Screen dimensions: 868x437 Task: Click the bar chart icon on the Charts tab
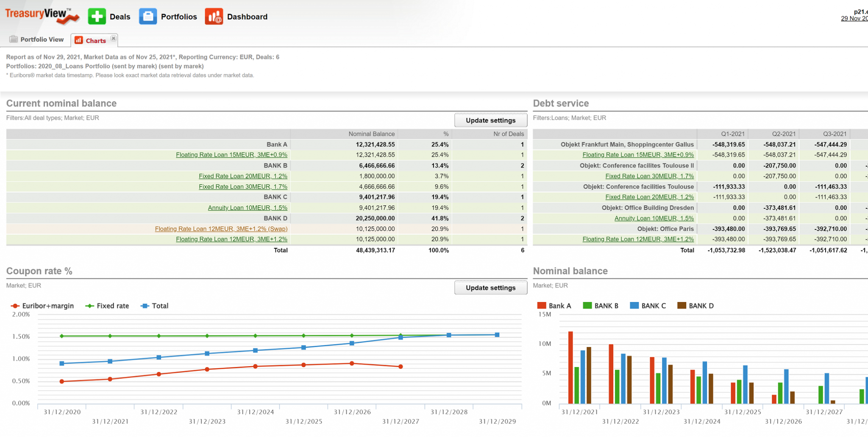point(78,40)
